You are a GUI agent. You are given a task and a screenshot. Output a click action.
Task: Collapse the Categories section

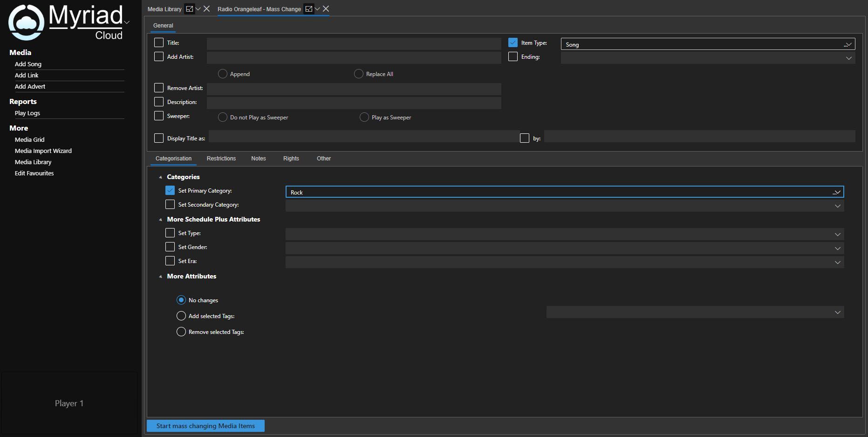pos(161,177)
